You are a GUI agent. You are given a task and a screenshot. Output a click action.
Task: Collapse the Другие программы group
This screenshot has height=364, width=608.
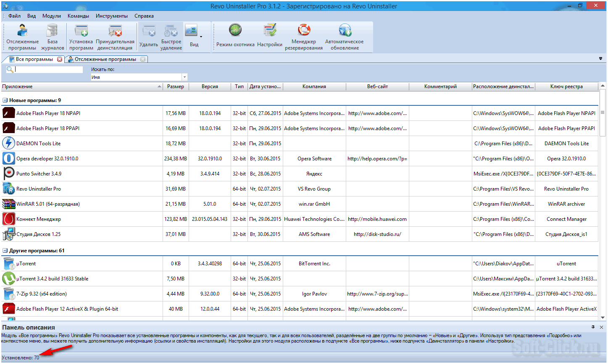click(x=5, y=251)
